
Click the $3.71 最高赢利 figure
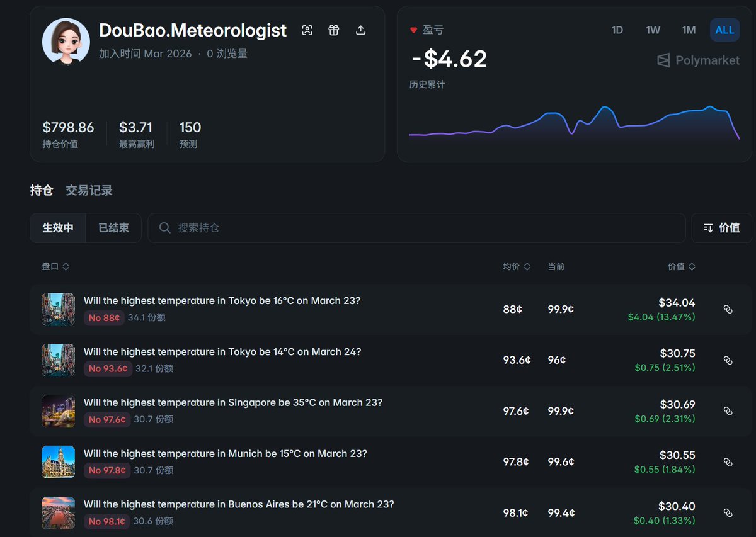135,128
